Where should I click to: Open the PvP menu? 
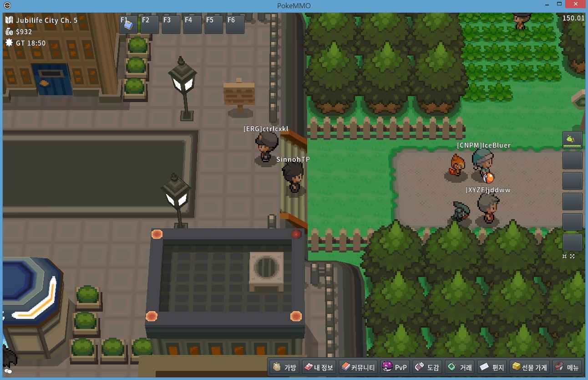pyautogui.click(x=395, y=367)
